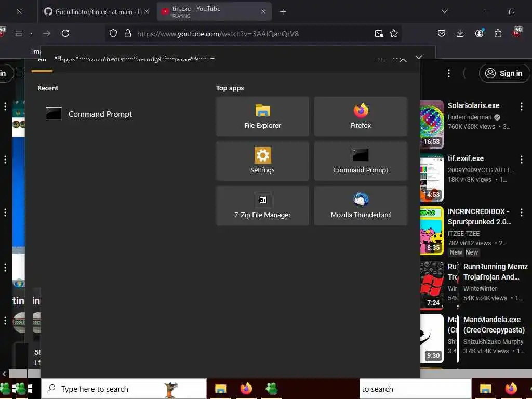Open the tif.exif.exe video thumbnail

coord(431,178)
